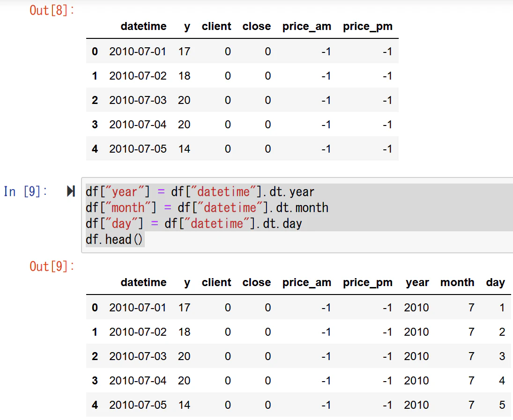Image resolution: width=513 pixels, height=420 pixels.
Task: Click y header in Out[9] table
Action: (187, 283)
